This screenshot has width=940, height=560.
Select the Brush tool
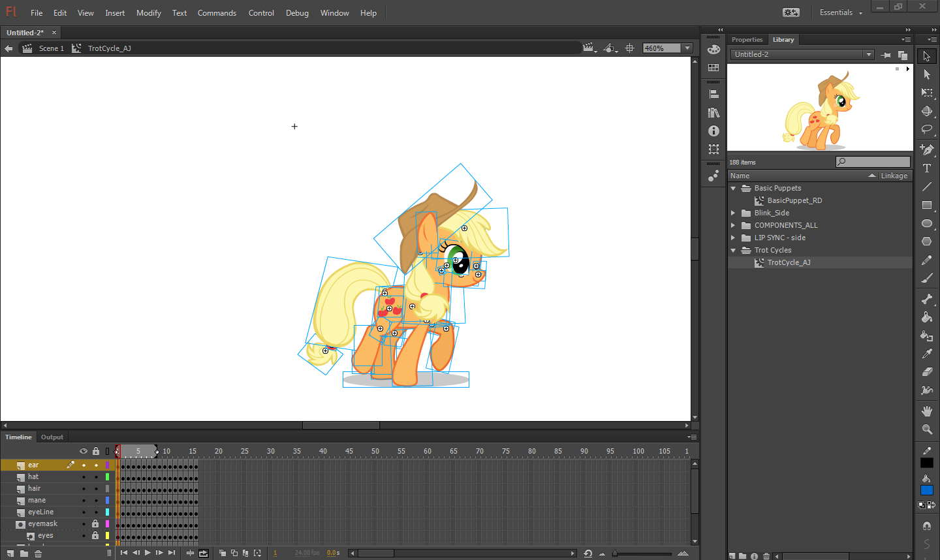(926, 279)
